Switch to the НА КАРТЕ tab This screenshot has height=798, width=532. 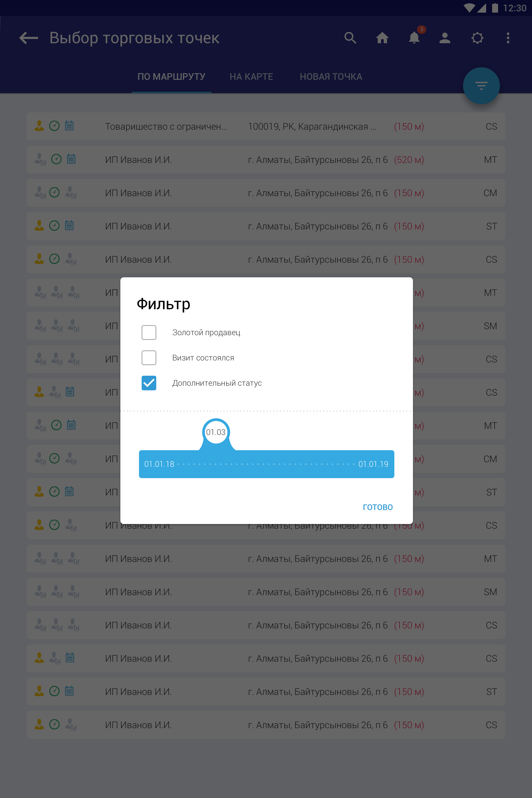tap(251, 77)
